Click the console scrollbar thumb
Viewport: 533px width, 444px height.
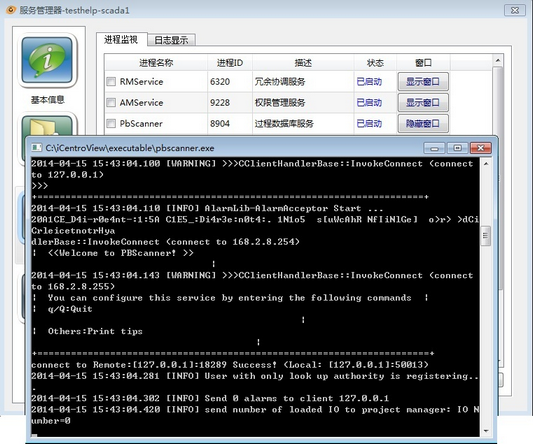click(486, 236)
